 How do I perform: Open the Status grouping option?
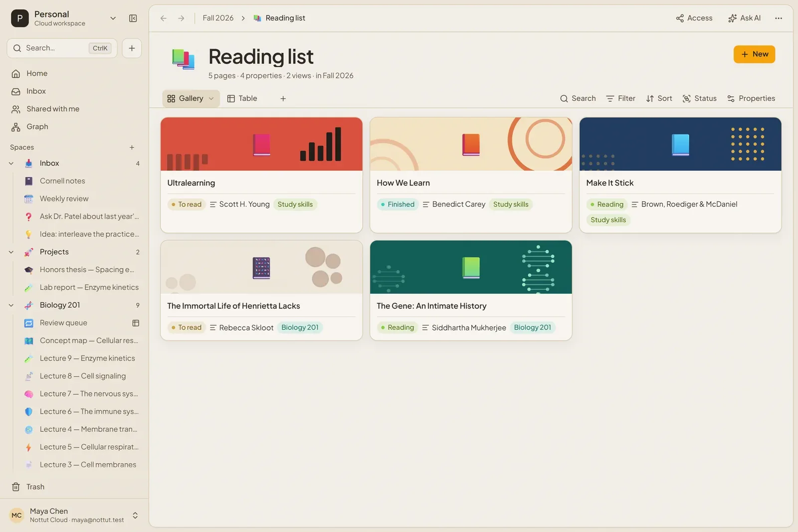[x=699, y=99]
